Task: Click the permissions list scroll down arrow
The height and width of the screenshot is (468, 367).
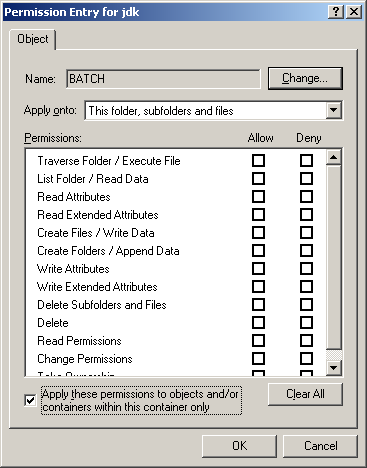Action: tap(334, 368)
